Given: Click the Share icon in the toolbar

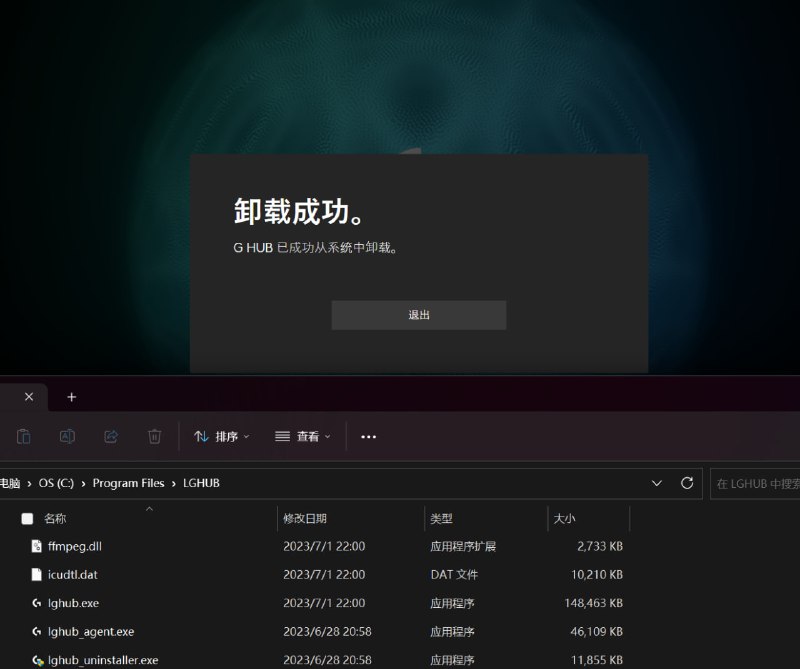Looking at the screenshot, I should click(111, 437).
